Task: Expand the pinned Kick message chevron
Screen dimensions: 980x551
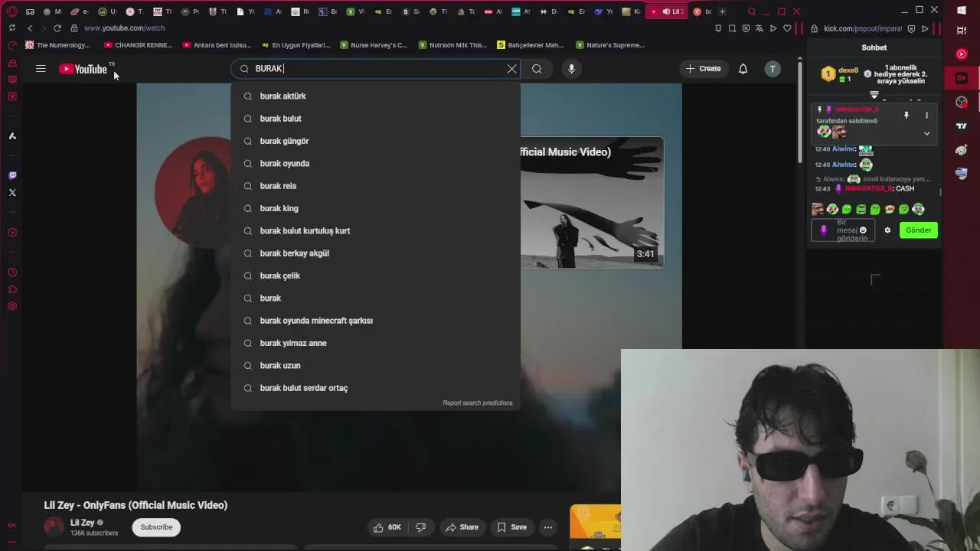Action: point(926,133)
